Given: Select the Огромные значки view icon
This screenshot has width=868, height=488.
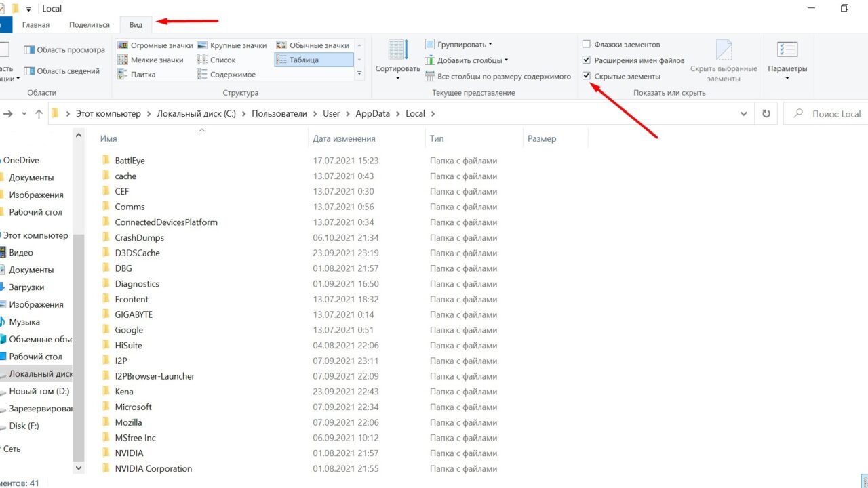Looking at the screenshot, I should [x=123, y=45].
